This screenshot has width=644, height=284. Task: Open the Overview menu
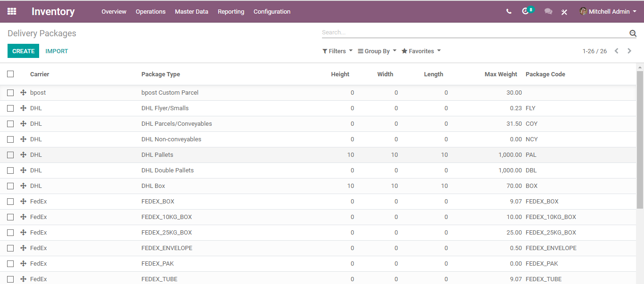[114, 12]
